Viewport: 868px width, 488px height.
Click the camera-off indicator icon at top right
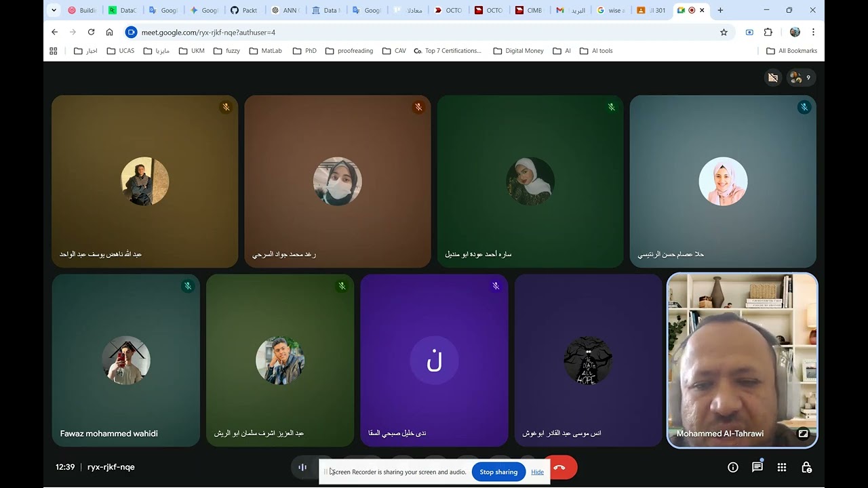773,78
